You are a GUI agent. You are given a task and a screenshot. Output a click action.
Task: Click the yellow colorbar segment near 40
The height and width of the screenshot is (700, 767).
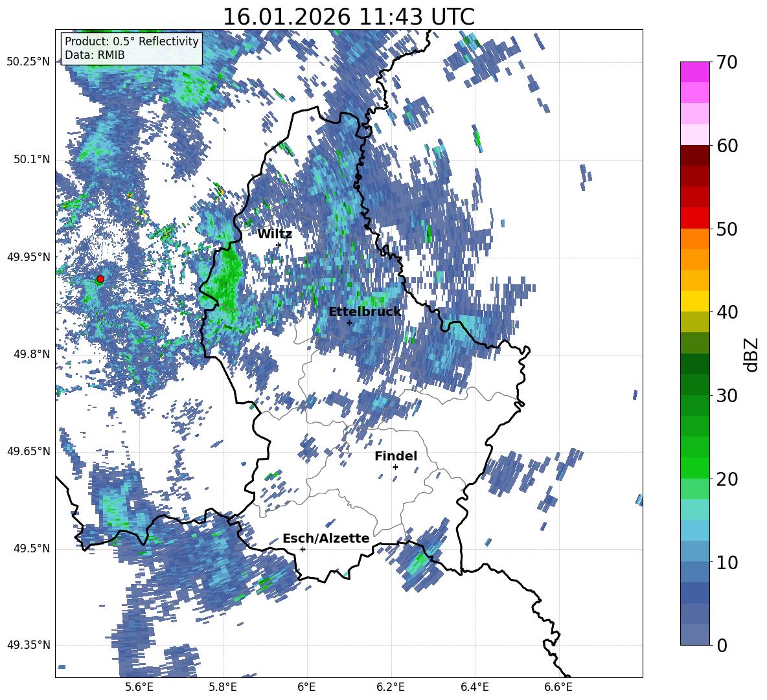[694, 301]
